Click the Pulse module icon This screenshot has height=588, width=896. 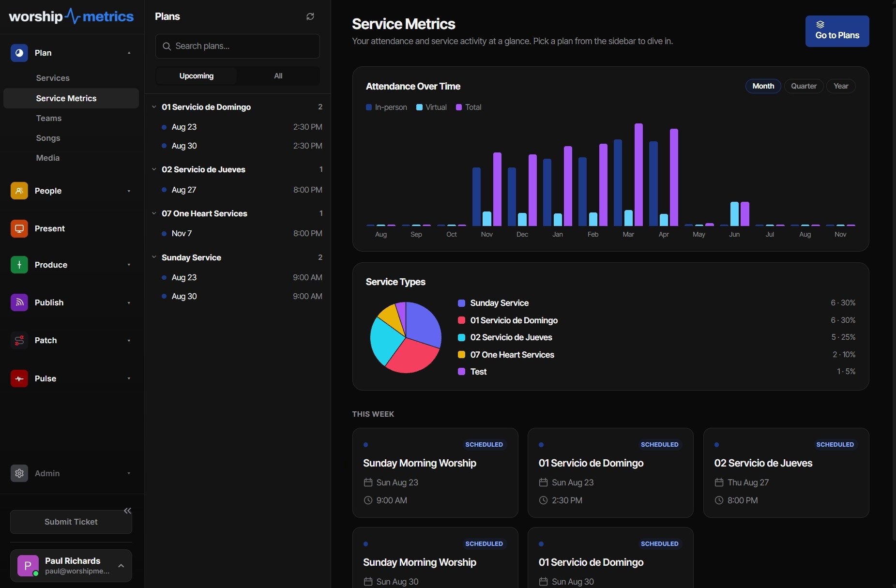click(x=19, y=378)
